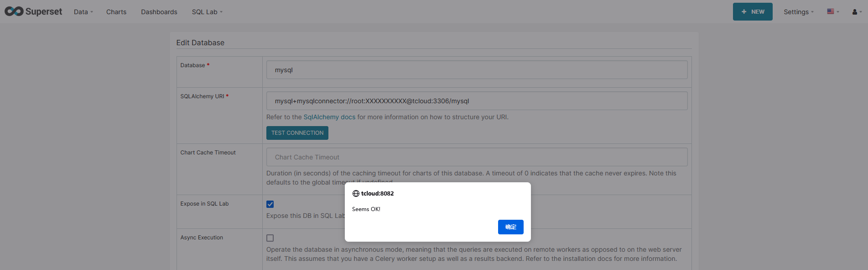Click the Chart Cache Timeout field
Image resolution: width=868 pixels, height=270 pixels.
(x=477, y=157)
